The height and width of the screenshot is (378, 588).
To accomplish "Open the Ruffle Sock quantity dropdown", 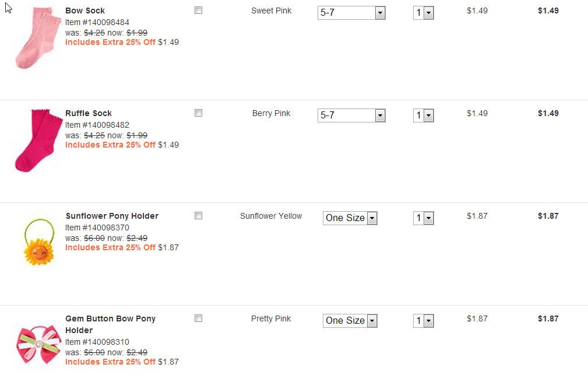I will [424, 116].
